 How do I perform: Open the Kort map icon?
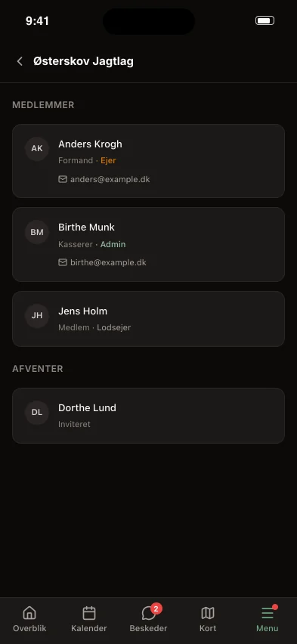(208, 613)
